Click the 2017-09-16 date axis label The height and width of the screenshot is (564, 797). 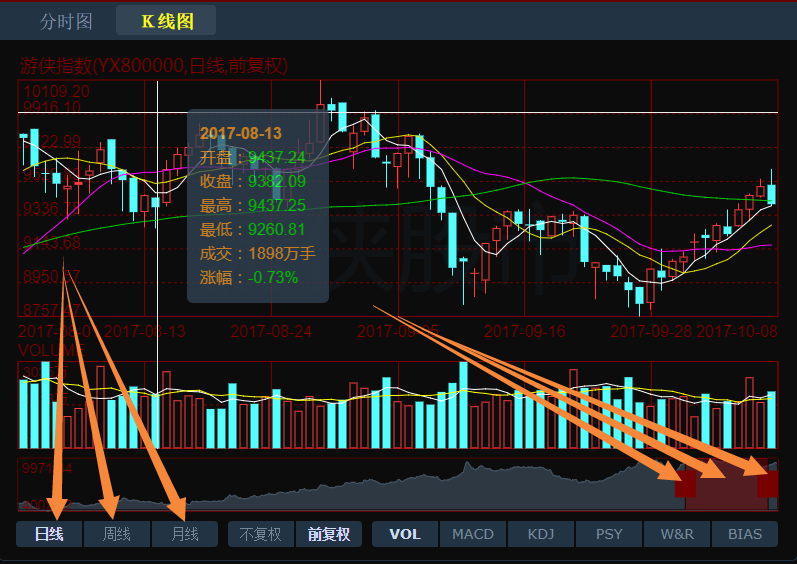(x=525, y=331)
